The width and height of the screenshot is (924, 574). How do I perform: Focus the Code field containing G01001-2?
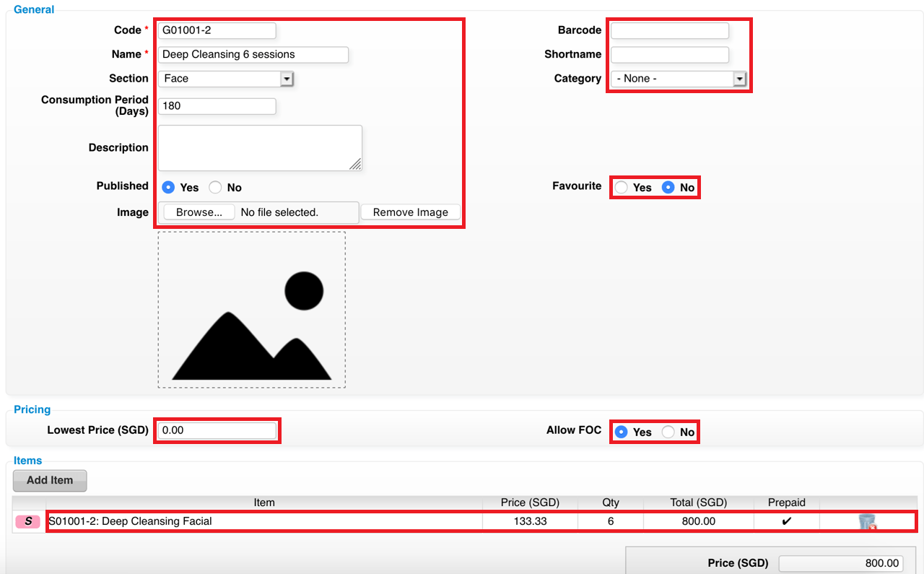point(217,30)
